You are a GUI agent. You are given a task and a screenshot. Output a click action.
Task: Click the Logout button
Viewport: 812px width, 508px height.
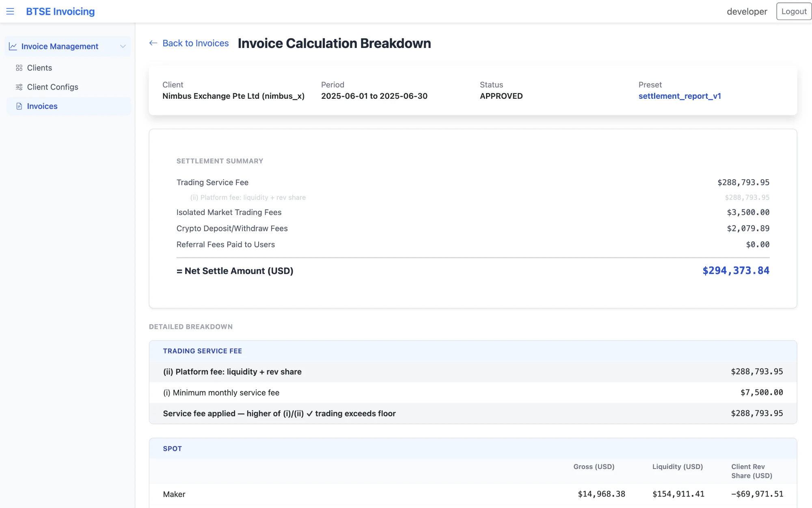coord(794,11)
